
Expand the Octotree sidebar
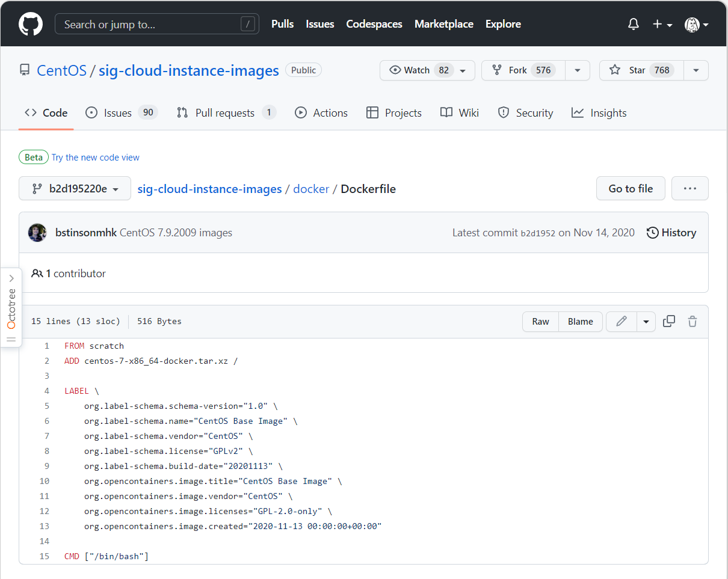click(x=11, y=279)
